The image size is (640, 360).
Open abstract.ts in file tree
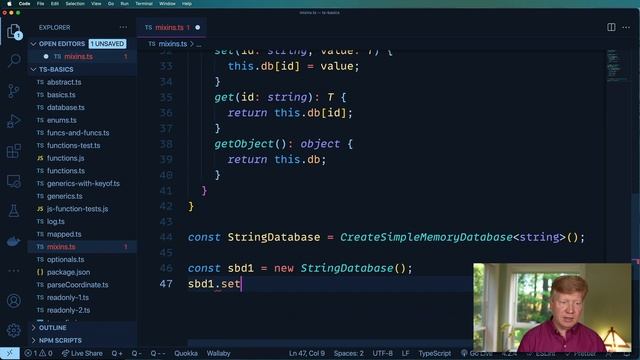click(64, 82)
